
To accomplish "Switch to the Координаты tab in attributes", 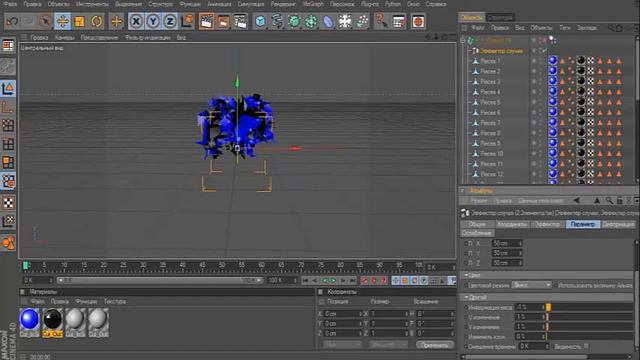I will click(512, 224).
